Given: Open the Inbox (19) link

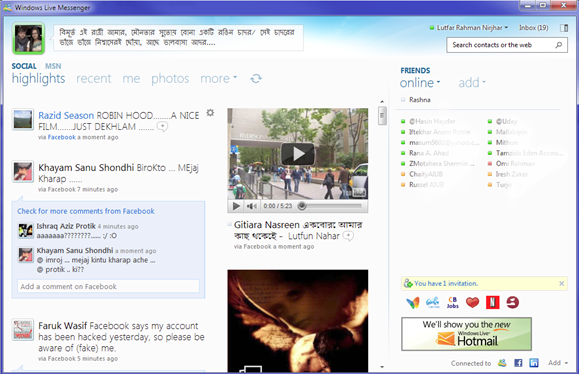Looking at the screenshot, I should [x=534, y=28].
